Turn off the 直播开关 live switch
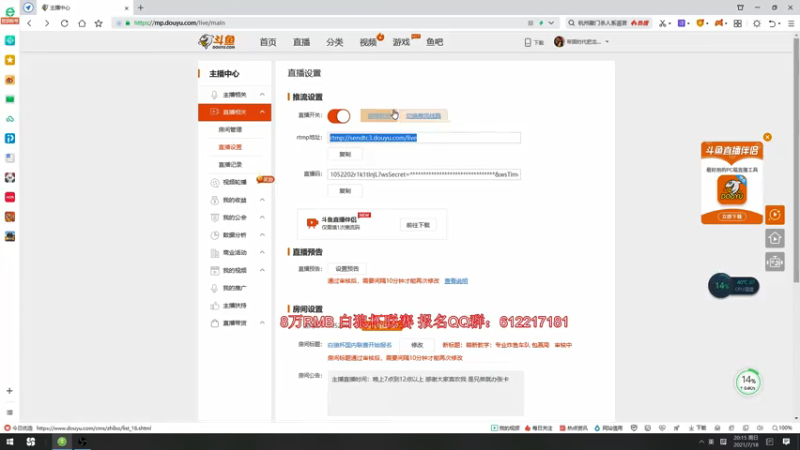The width and height of the screenshot is (800, 450). [339, 116]
